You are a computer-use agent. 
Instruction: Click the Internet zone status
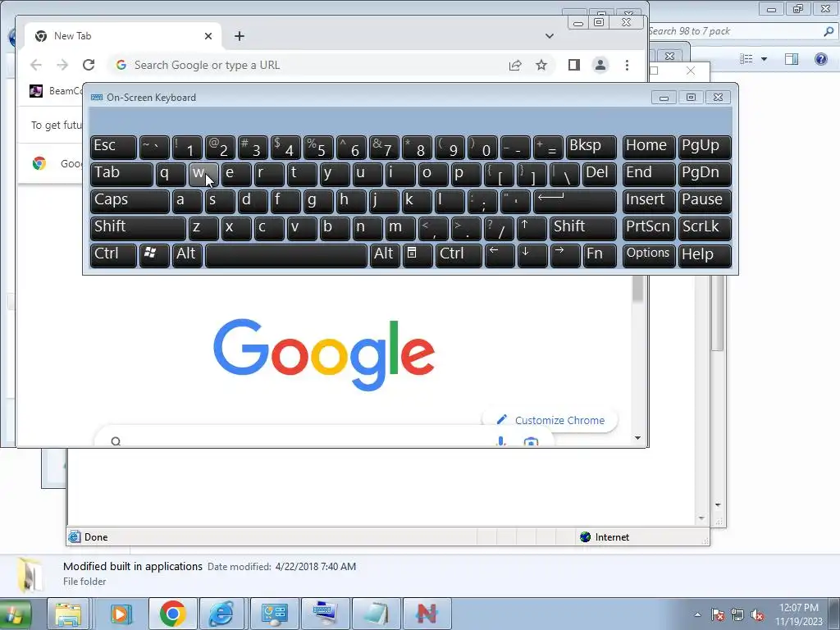(605, 536)
